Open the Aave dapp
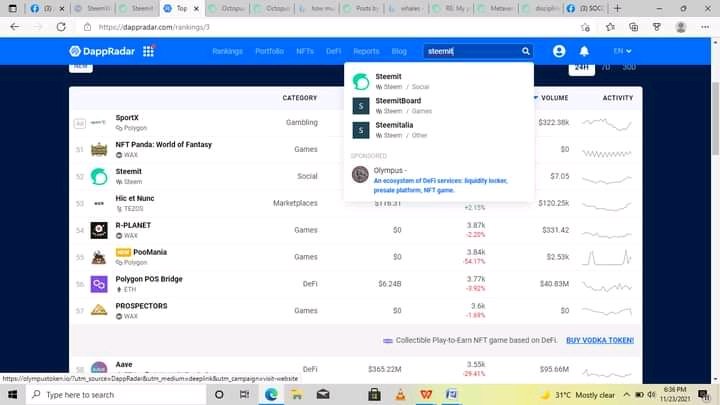The width and height of the screenshot is (720, 405). click(124, 364)
